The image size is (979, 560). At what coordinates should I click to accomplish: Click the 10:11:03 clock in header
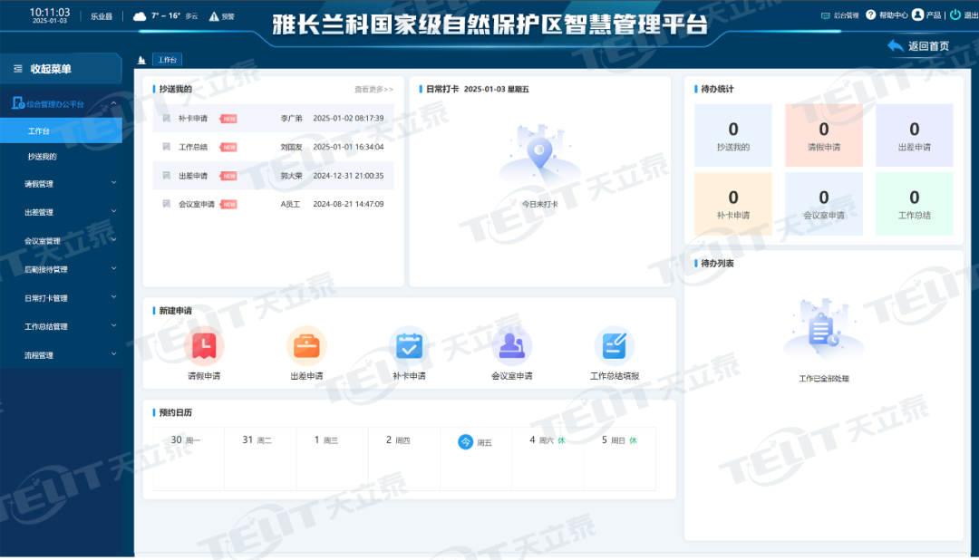pyautogui.click(x=50, y=13)
